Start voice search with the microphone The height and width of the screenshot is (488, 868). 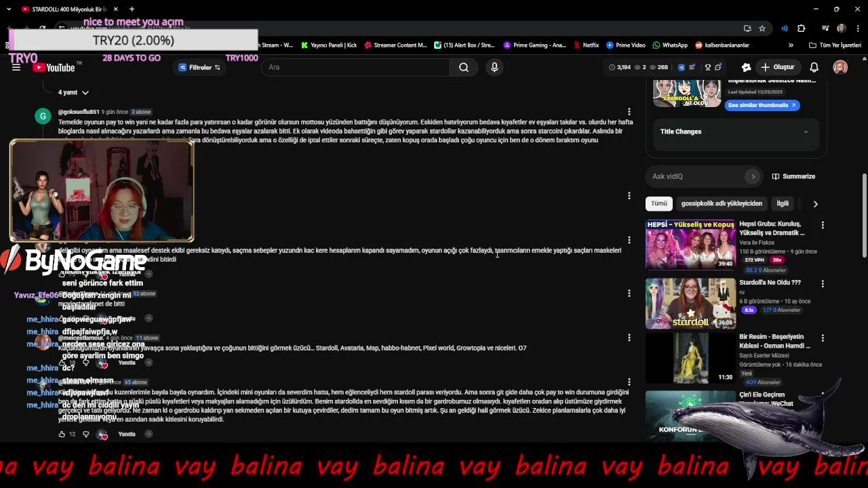pyautogui.click(x=494, y=67)
